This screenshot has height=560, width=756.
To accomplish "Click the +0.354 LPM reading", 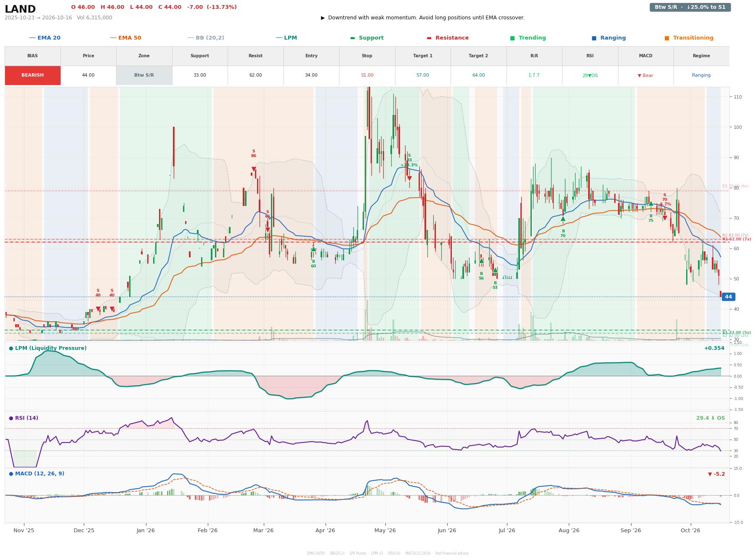I will point(714,348).
